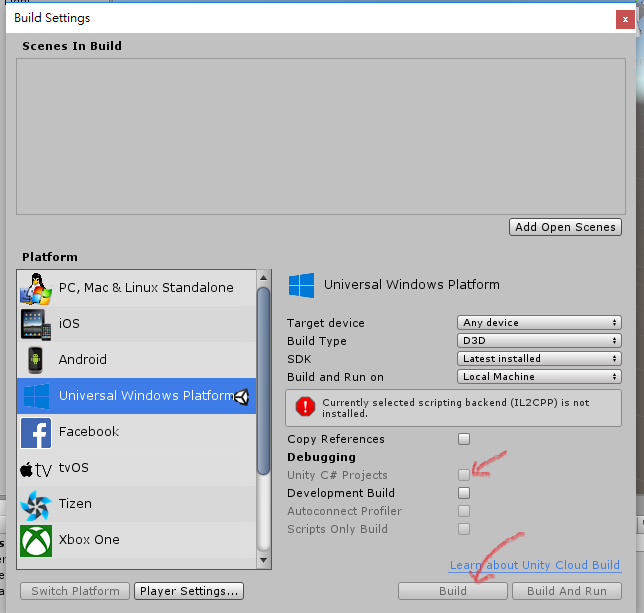Select Xbox One in the platform list
This screenshot has height=613, width=644.
click(x=136, y=540)
